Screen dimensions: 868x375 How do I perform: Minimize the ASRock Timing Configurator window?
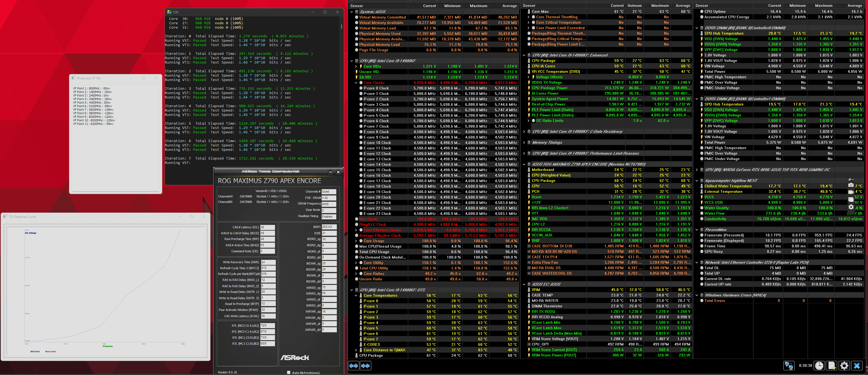point(330,172)
